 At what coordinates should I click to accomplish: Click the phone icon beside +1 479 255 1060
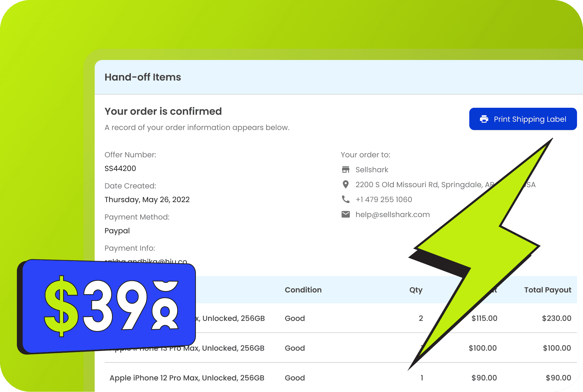pyautogui.click(x=346, y=199)
